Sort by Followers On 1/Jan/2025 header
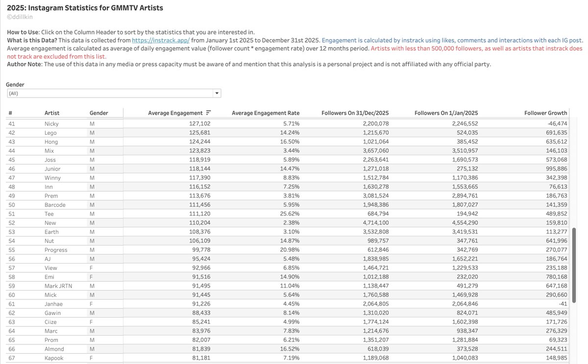Viewport: 588px width, 364px height. [x=446, y=113]
